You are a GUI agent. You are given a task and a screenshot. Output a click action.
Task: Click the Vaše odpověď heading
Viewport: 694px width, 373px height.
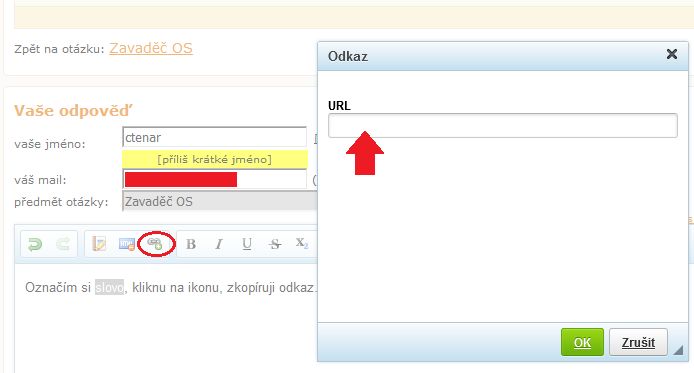73,111
